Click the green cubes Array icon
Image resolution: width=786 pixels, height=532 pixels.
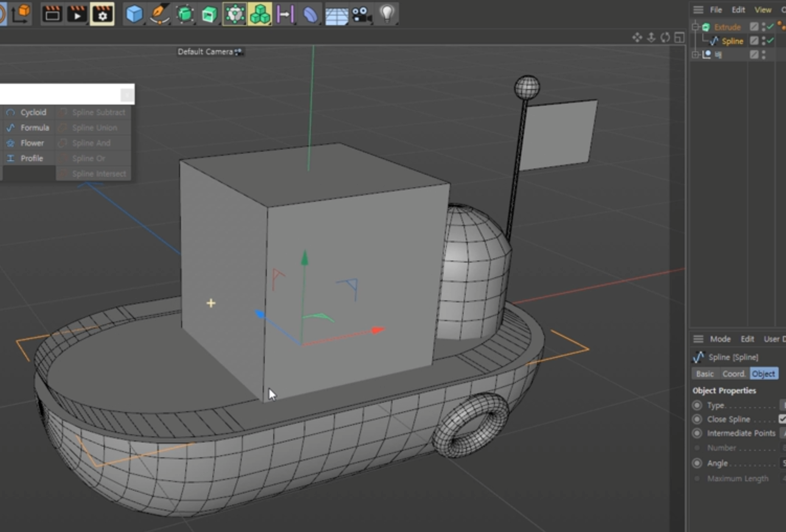click(260, 14)
